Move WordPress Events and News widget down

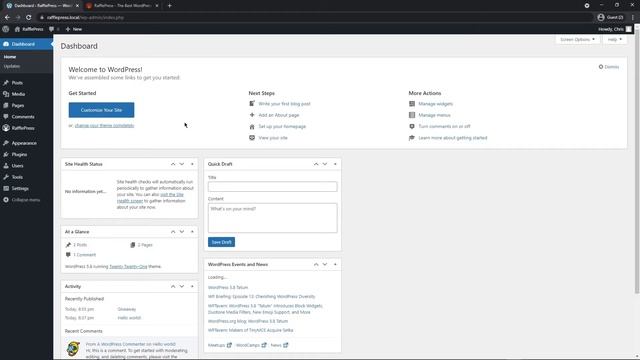(325, 264)
